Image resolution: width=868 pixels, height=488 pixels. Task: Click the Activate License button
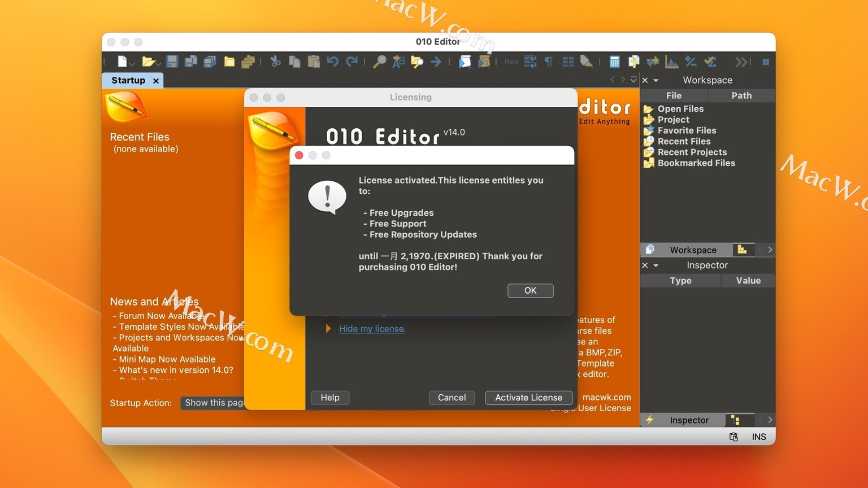[x=528, y=398]
